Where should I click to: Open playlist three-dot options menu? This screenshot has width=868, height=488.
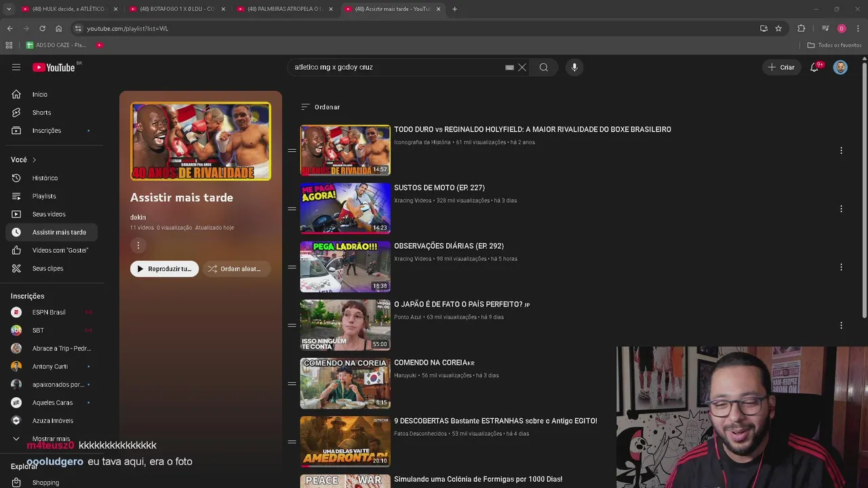pos(138,245)
